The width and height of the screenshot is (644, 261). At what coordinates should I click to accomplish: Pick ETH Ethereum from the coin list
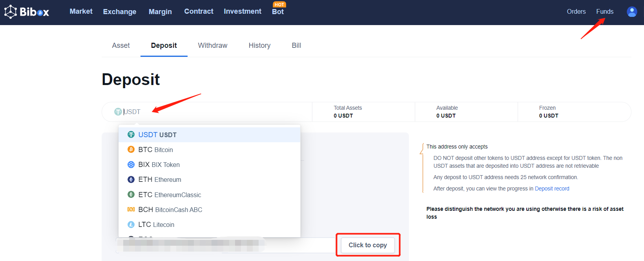160,179
